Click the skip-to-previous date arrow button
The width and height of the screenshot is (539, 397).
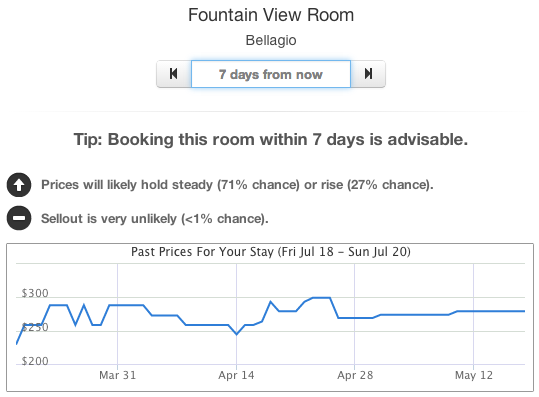(174, 74)
